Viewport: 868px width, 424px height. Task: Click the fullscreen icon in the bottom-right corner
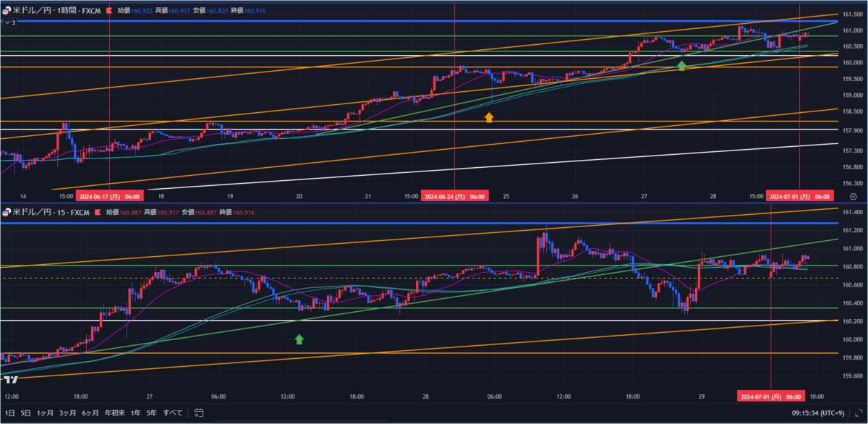[x=858, y=413]
